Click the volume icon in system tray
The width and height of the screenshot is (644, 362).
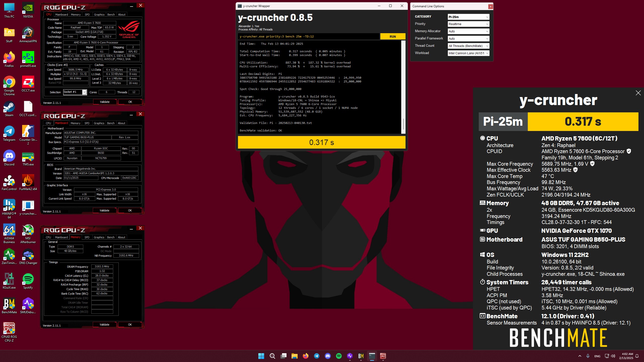click(x=613, y=356)
